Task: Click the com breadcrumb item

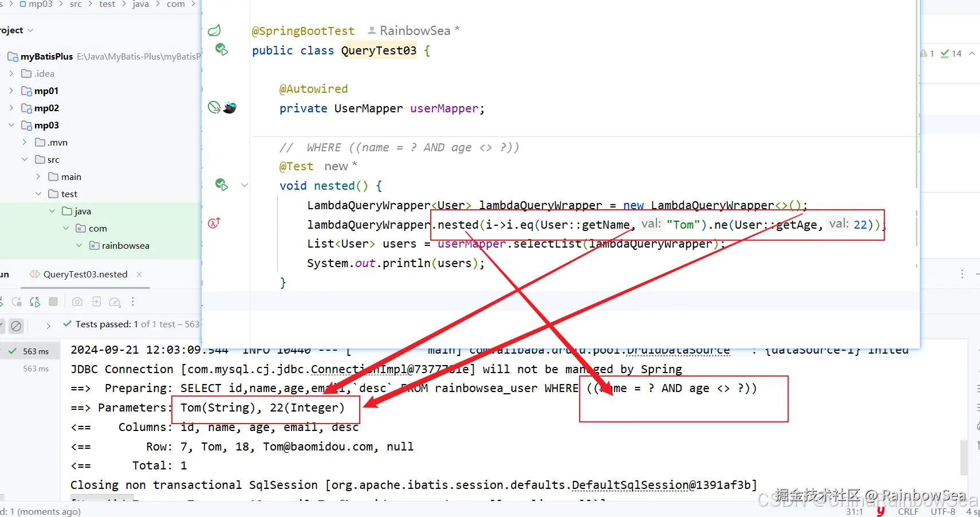Action: click(x=176, y=4)
